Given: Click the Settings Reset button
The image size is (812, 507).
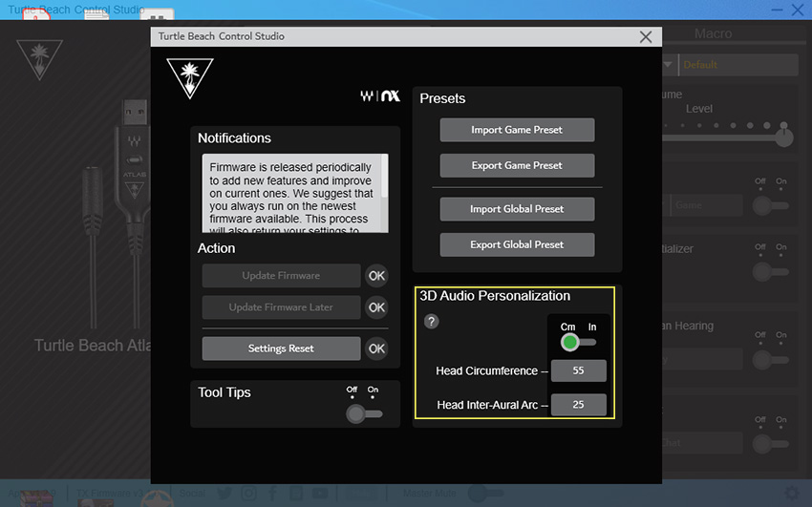Looking at the screenshot, I should (x=281, y=349).
